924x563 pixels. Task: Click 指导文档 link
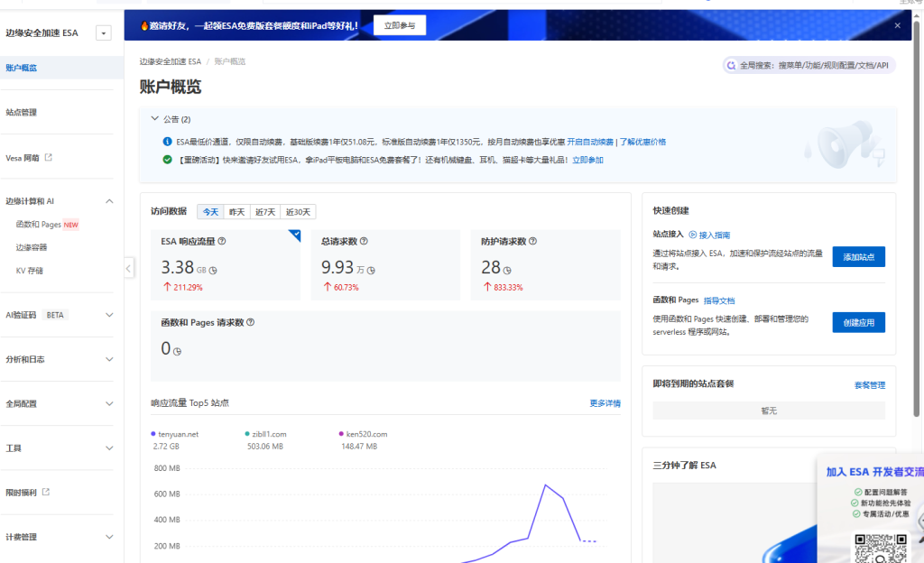coord(719,301)
